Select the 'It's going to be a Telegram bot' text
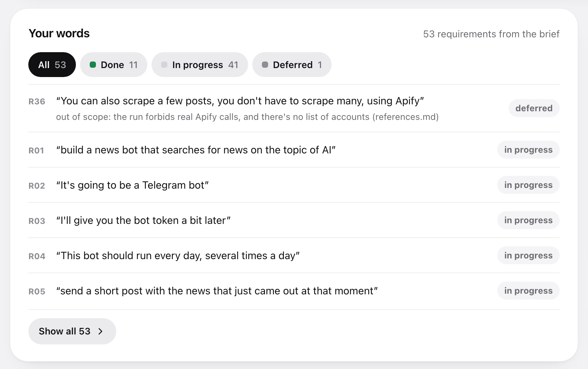The width and height of the screenshot is (588, 369). [132, 185]
